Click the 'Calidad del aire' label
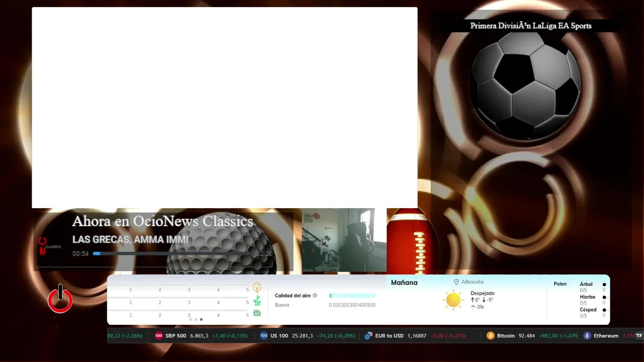Screen dimensions: 644x362 coord(293,296)
